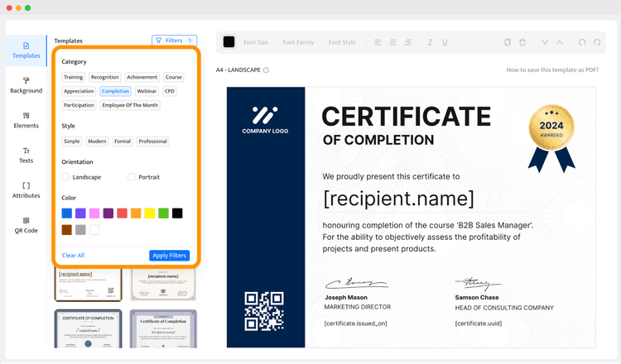Click the trash delete icon in toolbar
The width and height of the screenshot is (621, 364).
click(522, 42)
